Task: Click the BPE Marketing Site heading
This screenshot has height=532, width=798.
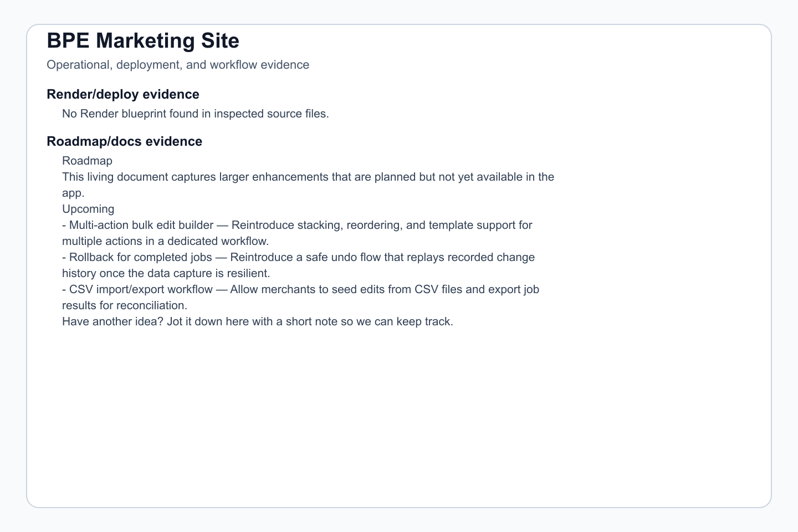Action: [143, 41]
